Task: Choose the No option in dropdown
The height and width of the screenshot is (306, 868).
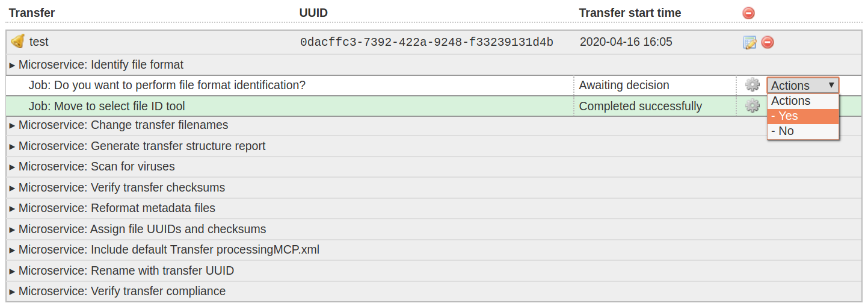Action: (x=802, y=131)
